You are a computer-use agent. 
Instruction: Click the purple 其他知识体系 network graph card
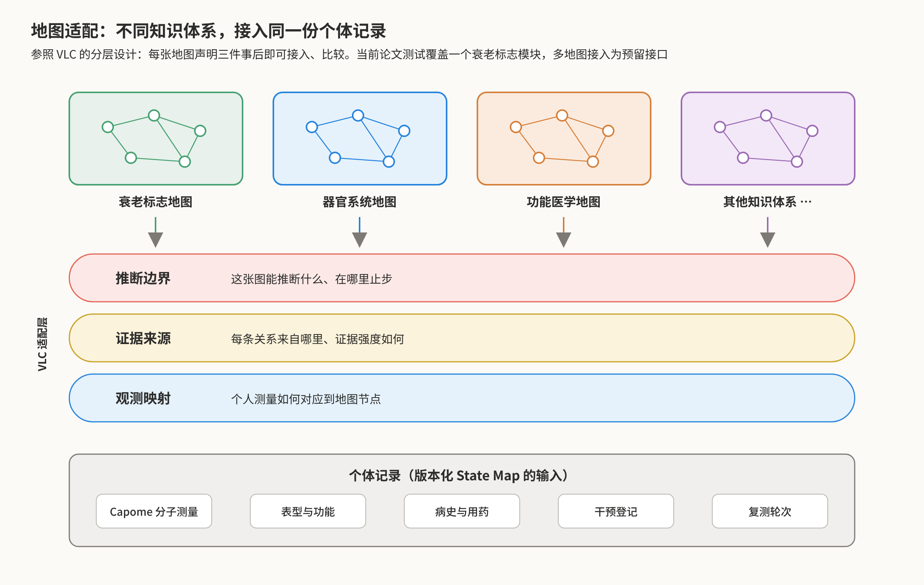768,139
